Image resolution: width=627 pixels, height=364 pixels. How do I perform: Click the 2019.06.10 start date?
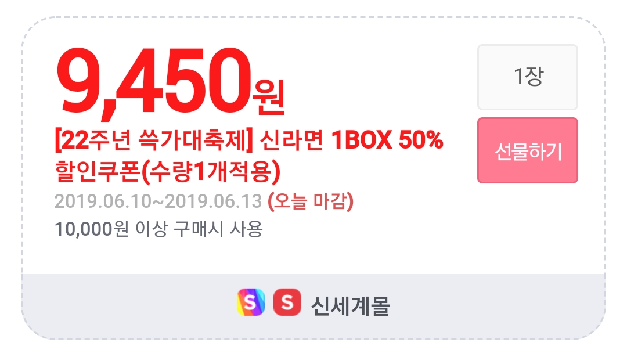point(103,201)
